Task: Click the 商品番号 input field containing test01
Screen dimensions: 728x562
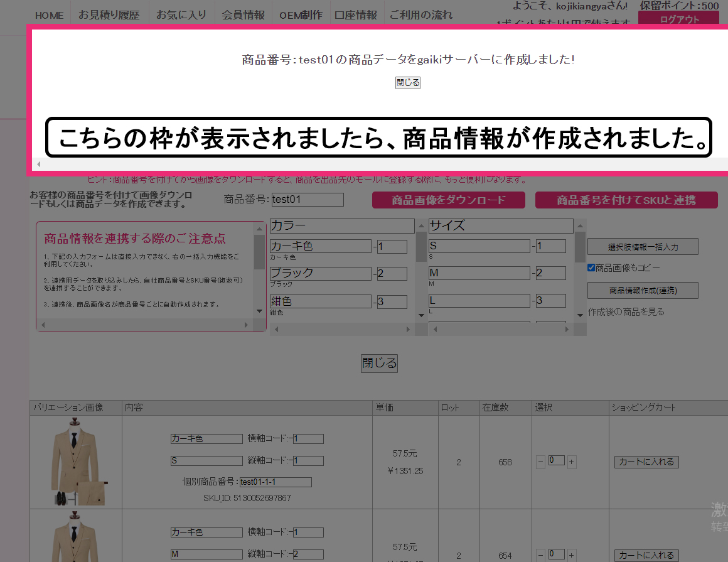Action: pyautogui.click(x=308, y=200)
